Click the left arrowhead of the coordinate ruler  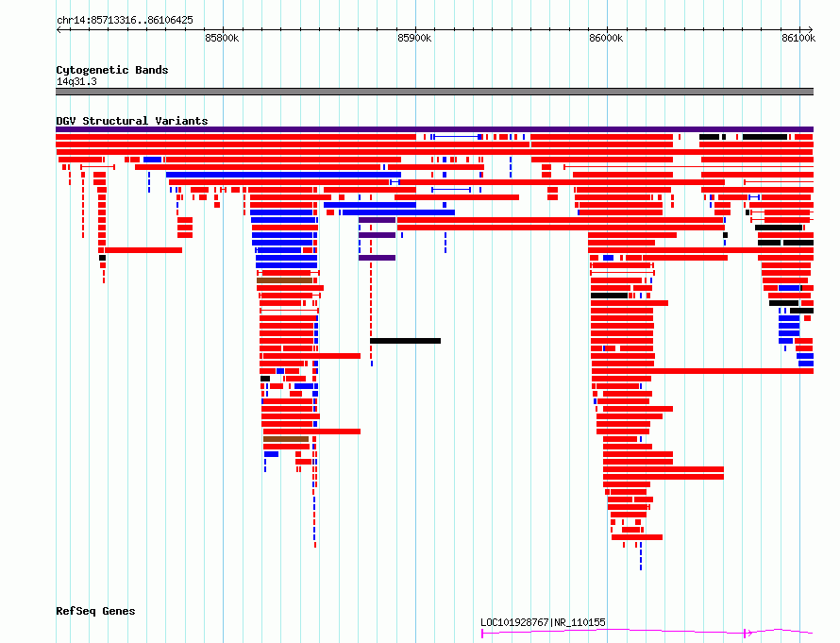[59, 30]
